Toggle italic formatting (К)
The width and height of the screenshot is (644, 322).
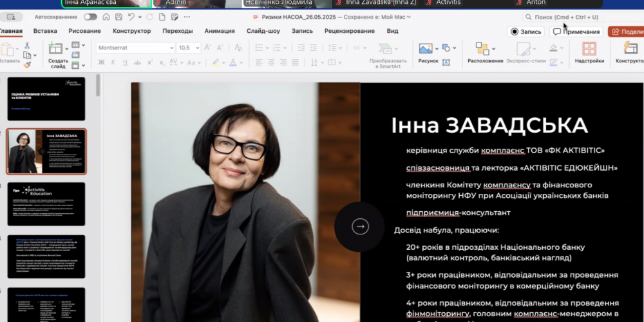[x=113, y=62]
